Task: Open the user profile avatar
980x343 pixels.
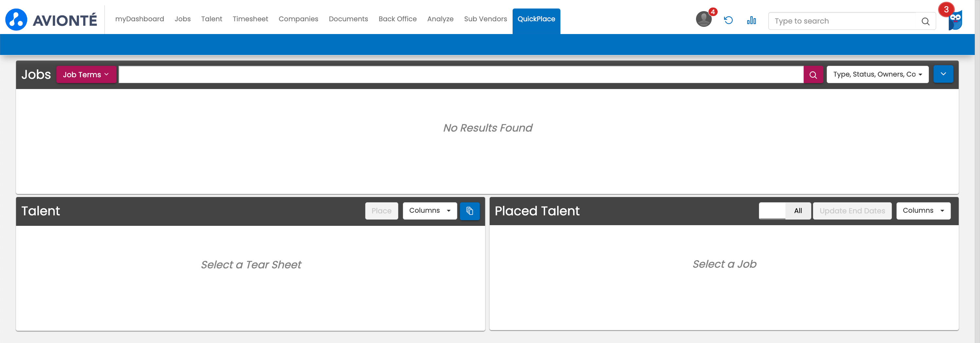Action: (704, 19)
